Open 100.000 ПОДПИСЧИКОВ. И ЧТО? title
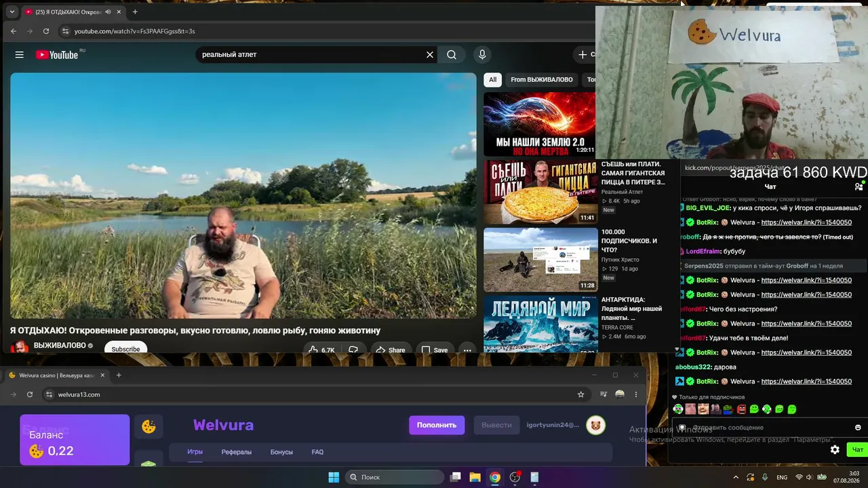The width and height of the screenshot is (868, 488). [629, 241]
